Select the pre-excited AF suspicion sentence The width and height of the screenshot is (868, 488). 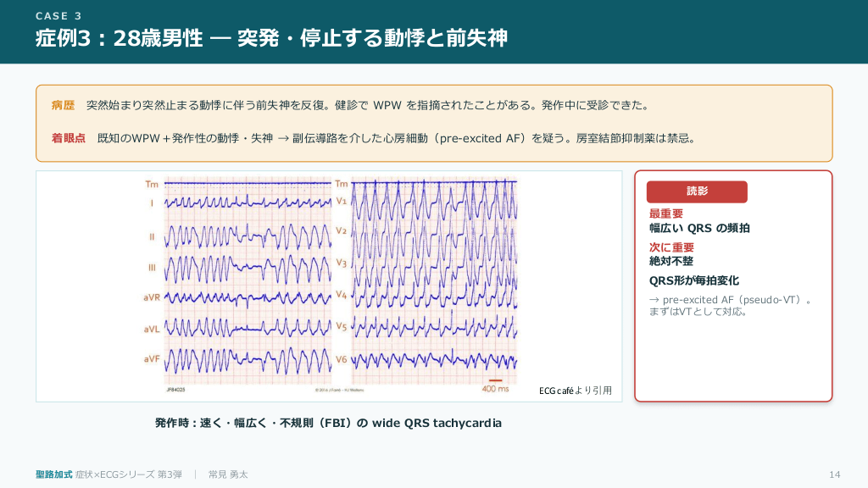click(x=397, y=138)
